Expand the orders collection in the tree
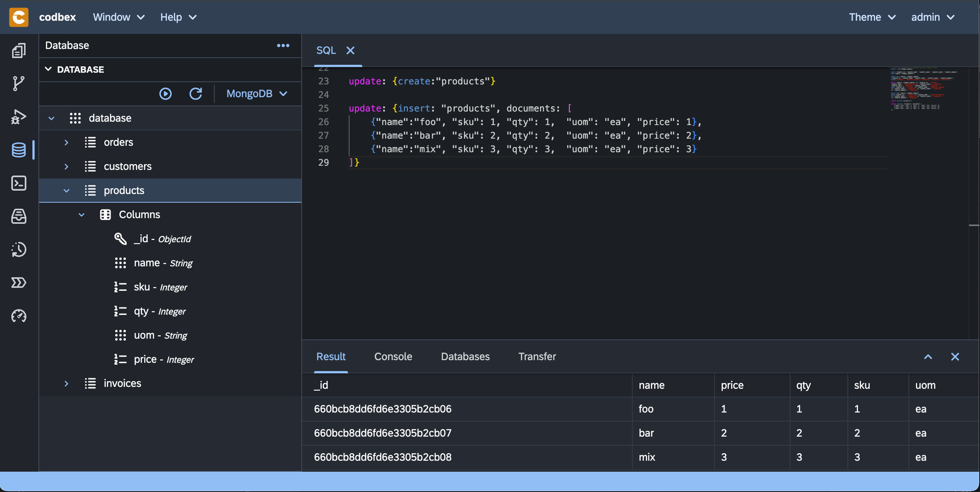980x492 pixels. point(66,142)
